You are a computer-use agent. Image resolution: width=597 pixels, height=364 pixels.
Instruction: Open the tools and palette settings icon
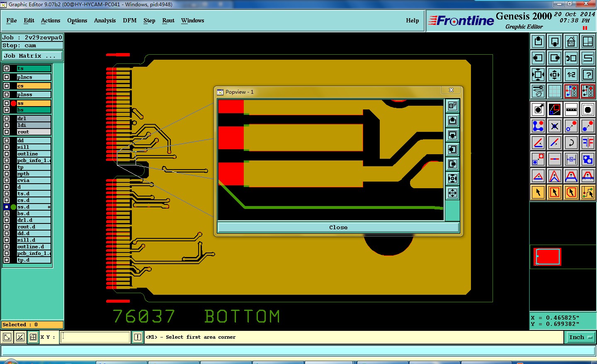click(538, 91)
